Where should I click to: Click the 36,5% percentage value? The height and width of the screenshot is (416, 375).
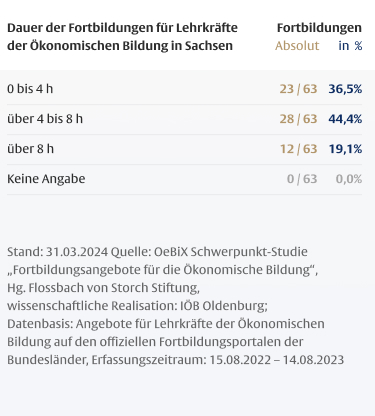click(345, 89)
